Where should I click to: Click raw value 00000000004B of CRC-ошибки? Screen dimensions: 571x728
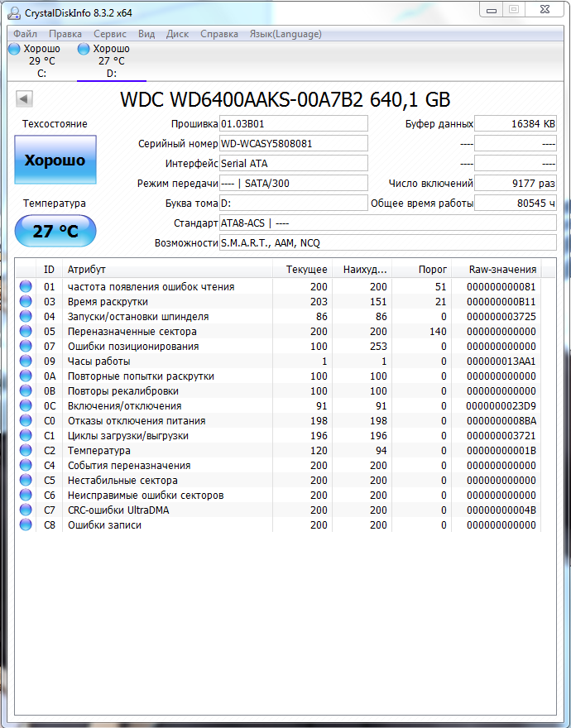pos(501,510)
